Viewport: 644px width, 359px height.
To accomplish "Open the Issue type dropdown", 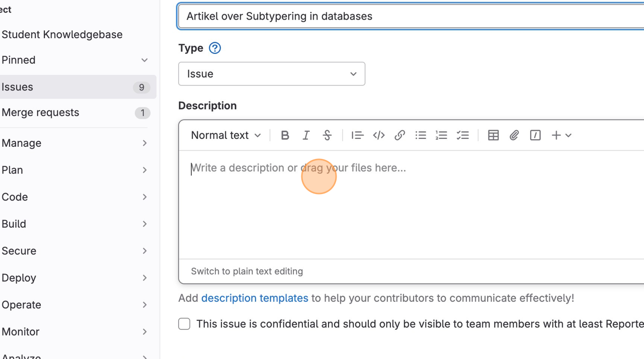I will click(272, 74).
